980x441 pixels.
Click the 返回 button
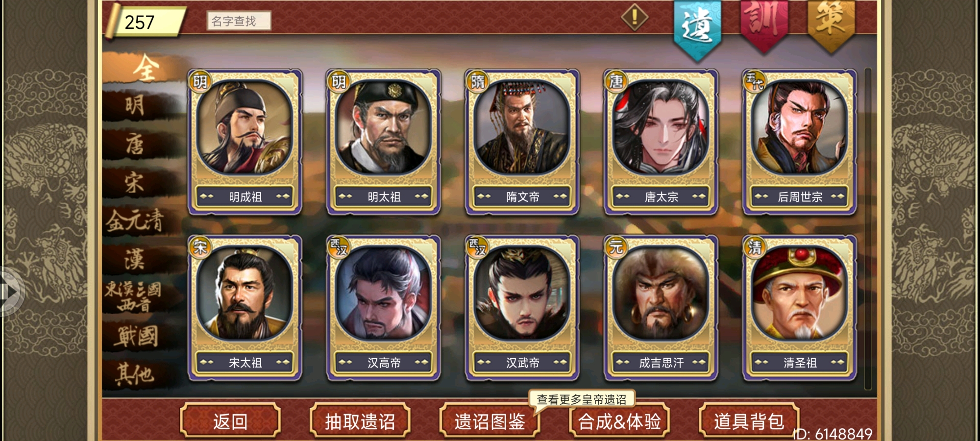230,420
